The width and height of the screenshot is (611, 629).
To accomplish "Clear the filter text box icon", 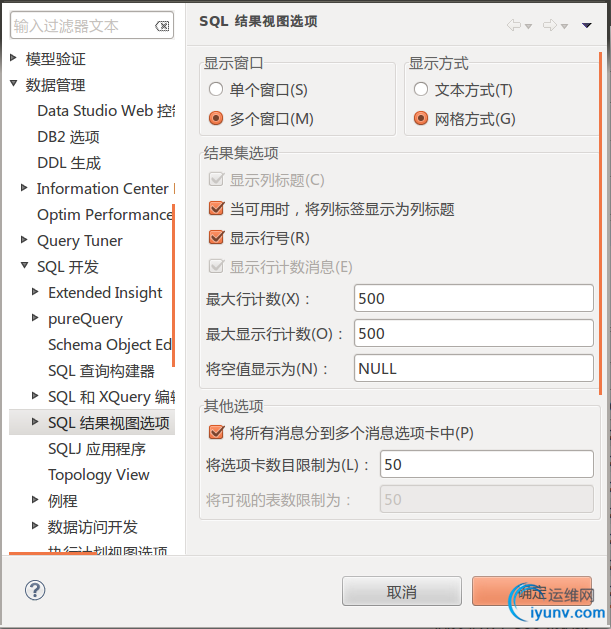I will 162,26.
